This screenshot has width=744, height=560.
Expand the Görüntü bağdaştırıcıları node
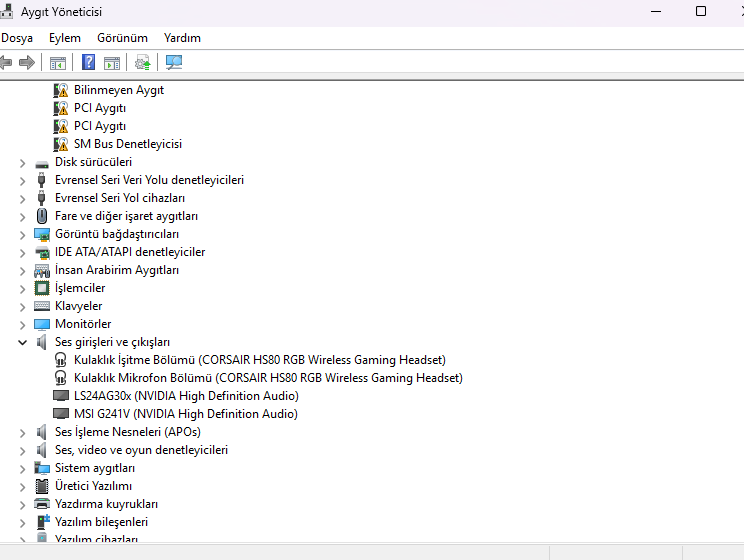point(22,235)
